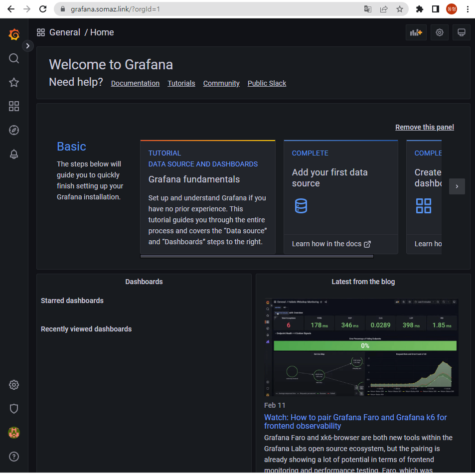Click the Recently viewed dashboards heading
475x476 pixels.
86,329
